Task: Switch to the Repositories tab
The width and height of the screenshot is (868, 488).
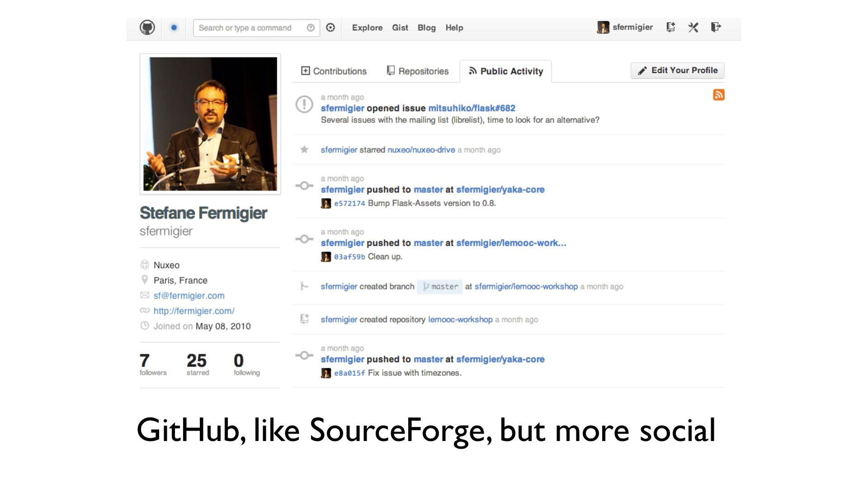Action: pos(418,71)
